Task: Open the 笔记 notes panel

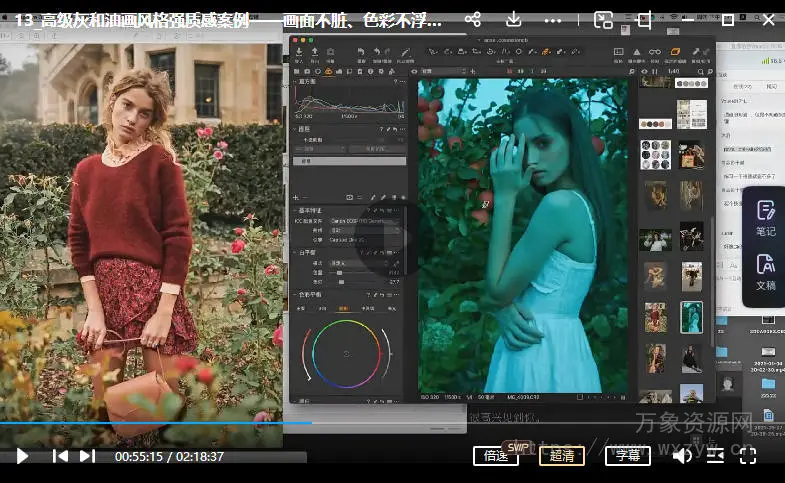Action: point(765,218)
